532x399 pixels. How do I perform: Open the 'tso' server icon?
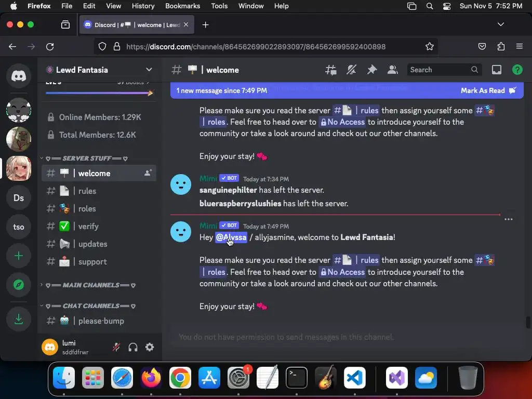tap(19, 227)
